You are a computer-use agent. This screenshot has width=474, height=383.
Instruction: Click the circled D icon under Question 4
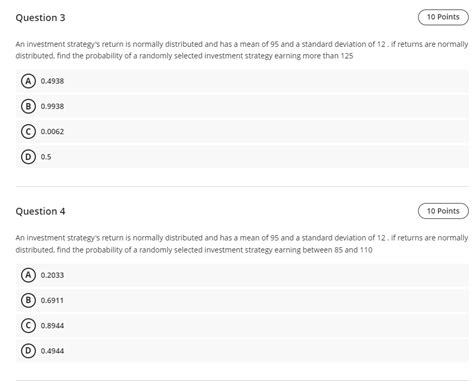pos(28,351)
